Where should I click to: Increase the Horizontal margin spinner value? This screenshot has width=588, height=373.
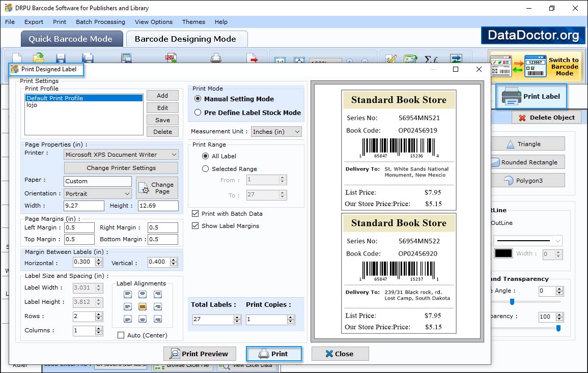[x=99, y=260]
